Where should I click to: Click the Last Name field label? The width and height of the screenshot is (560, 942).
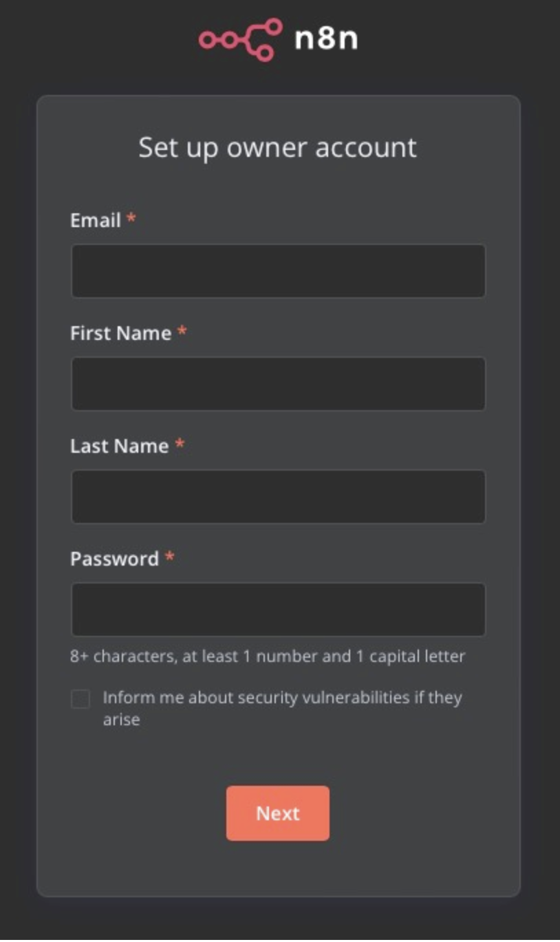click(x=119, y=446)
